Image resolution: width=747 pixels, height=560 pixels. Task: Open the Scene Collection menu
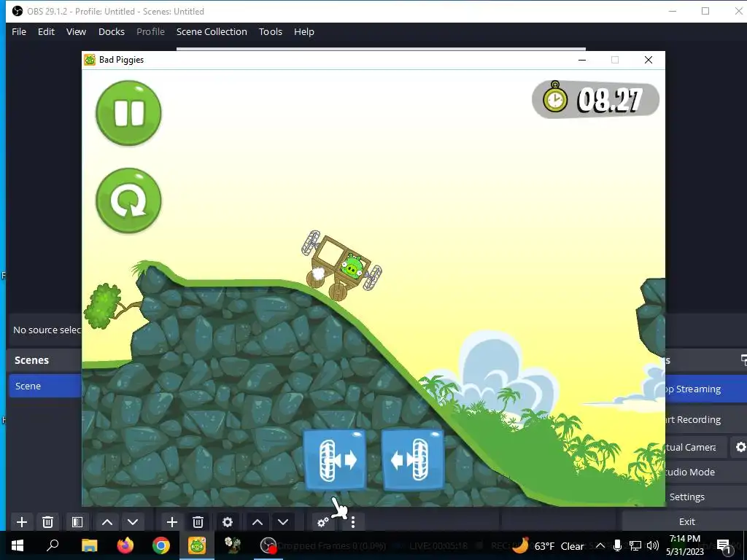(212, 31)
